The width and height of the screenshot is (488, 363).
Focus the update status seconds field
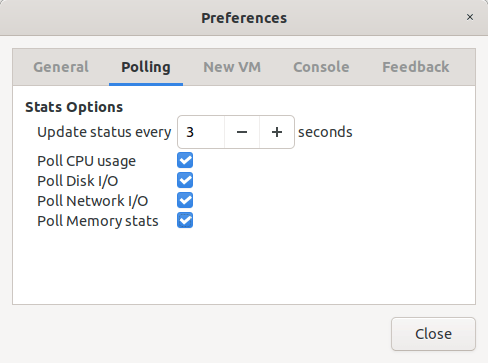pyautogui.click(x=201, y=132)
